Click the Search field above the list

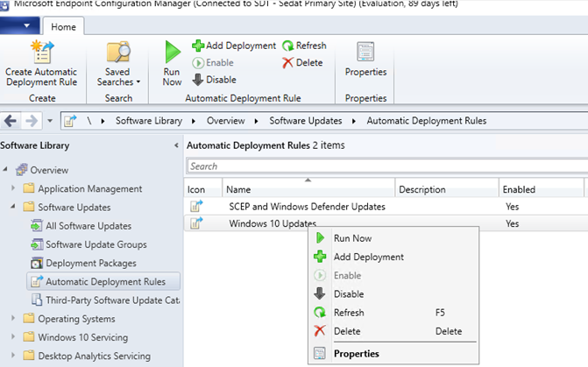387,166
